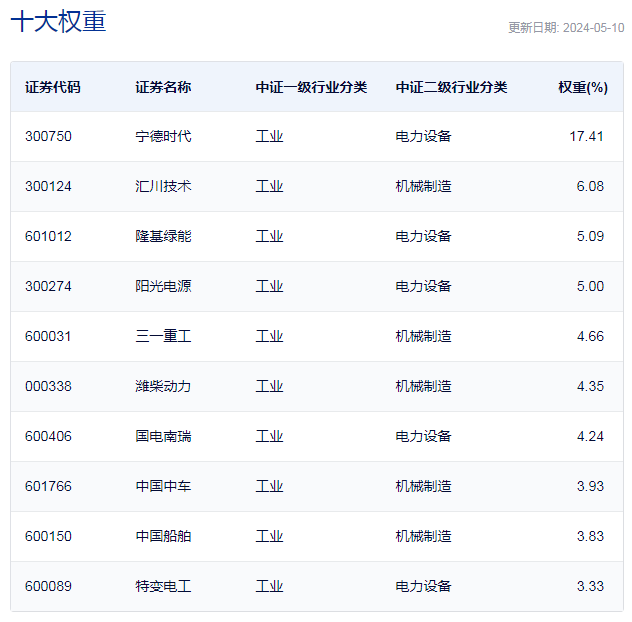The height and width of the screenshot is (622, 632).
Task: Click the stock name 特变电工
Action: click(x=163, y=586)
